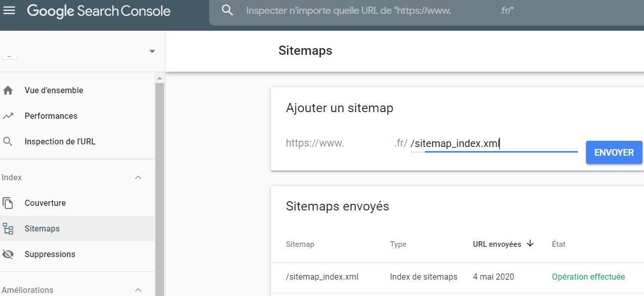Click the Performances trend icon

coord(8,116)
